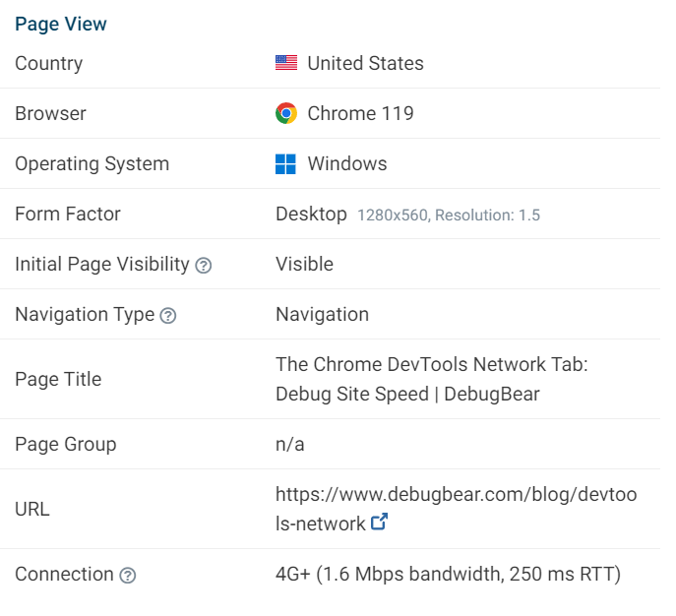
Task: Click the Browser label
Action: [50, 114]
